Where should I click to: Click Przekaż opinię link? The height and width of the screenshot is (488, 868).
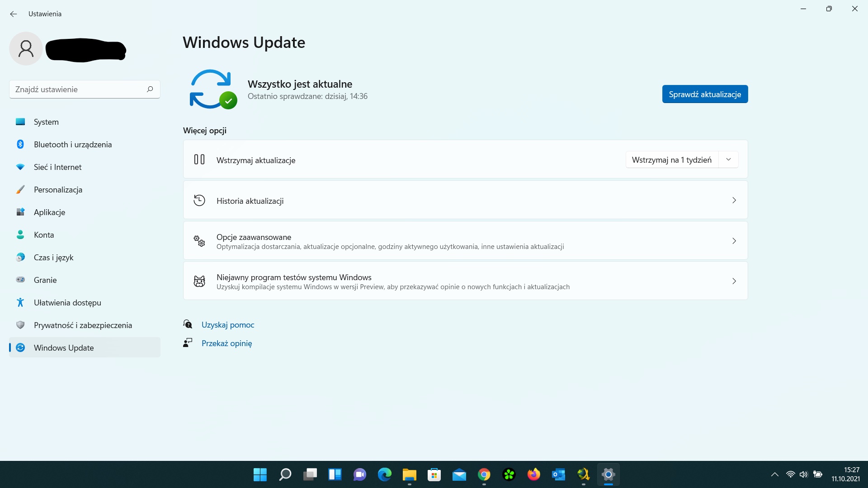227,343
